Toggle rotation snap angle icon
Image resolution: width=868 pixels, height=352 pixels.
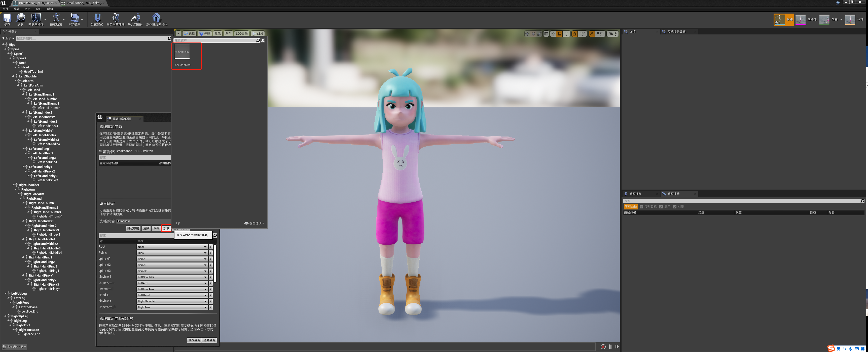coord(574,34)
